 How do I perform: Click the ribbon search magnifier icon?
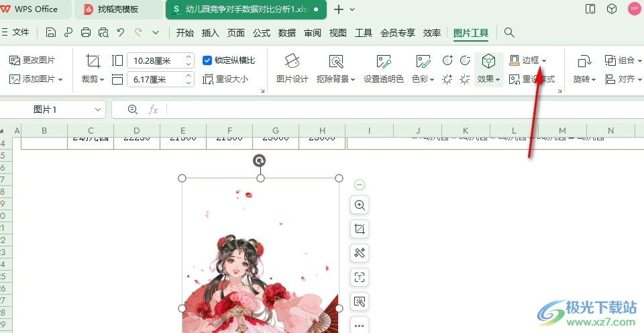(x=509, y=32)
